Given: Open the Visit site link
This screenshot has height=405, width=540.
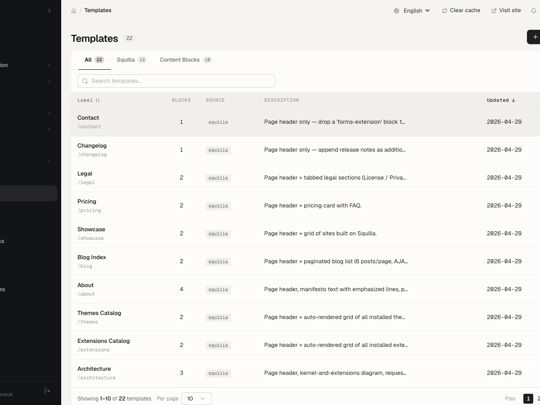Looking at the screenshot, I should click(506, 10).
